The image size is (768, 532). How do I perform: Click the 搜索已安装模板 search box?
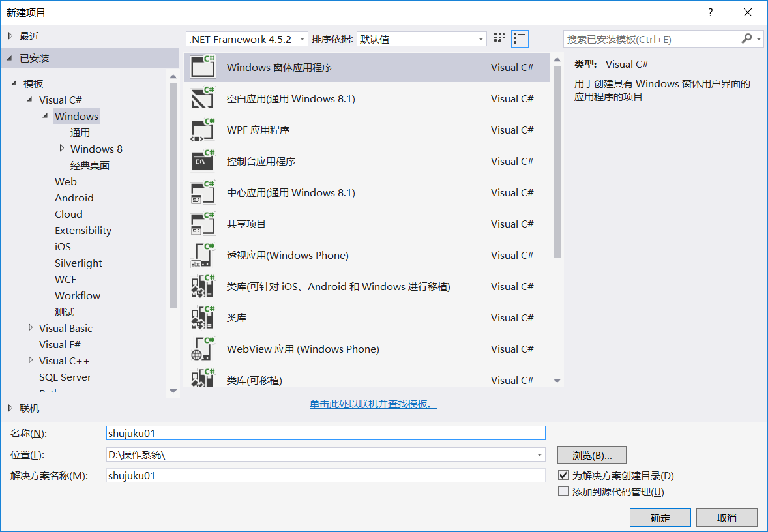click(x=653, y=39)
